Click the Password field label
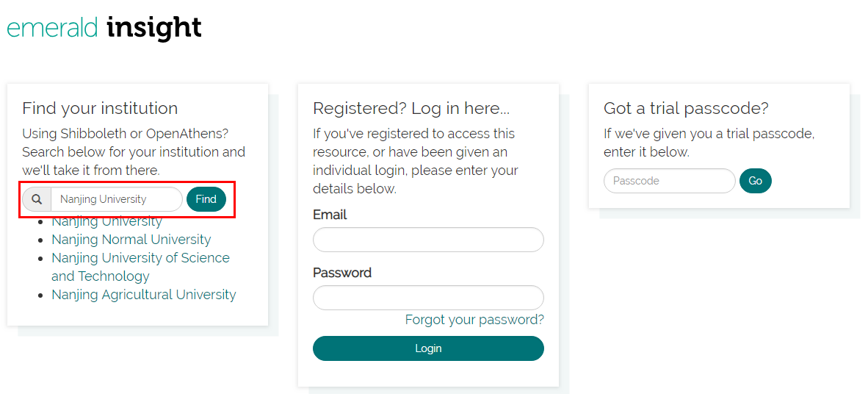The height and width of the screenshot is (394, 868). (x=342, y=273)
